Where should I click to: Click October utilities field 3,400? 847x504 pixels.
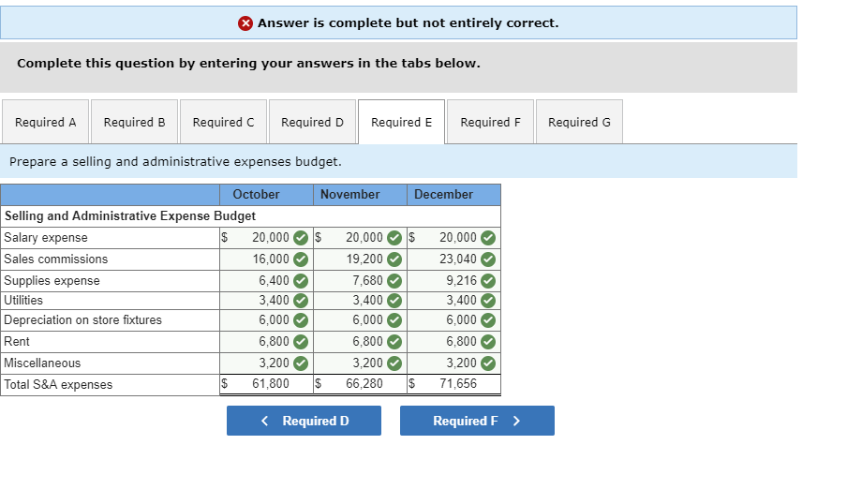tap(266, 301)
